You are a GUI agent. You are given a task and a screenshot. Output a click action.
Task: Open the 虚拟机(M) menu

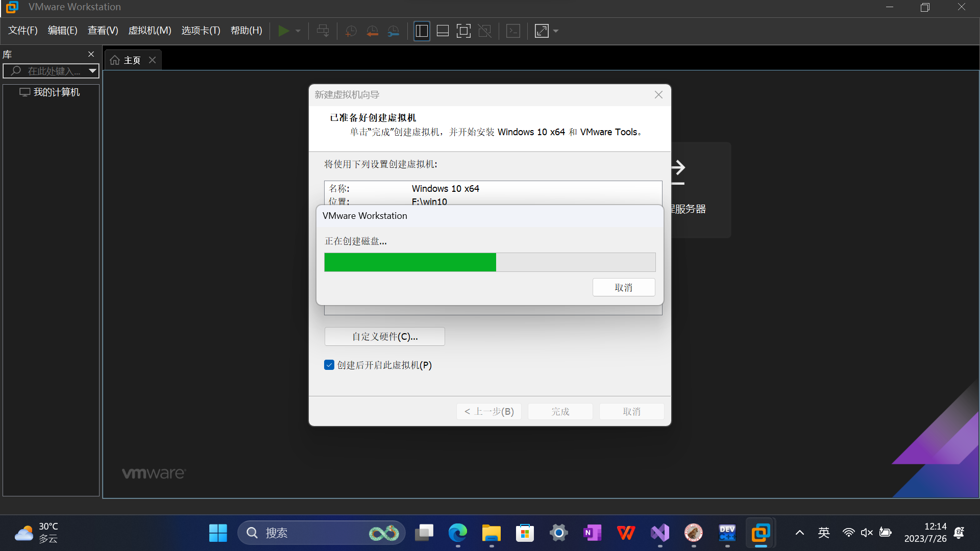click(150, 31)
